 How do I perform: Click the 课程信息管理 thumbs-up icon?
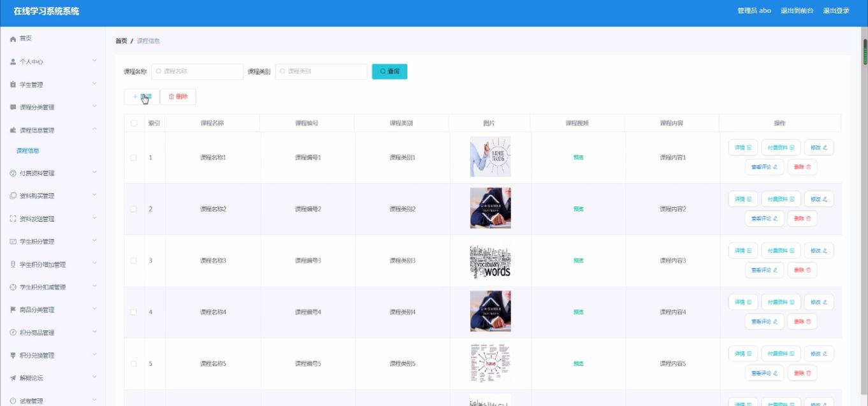click(x=13, y=130)
